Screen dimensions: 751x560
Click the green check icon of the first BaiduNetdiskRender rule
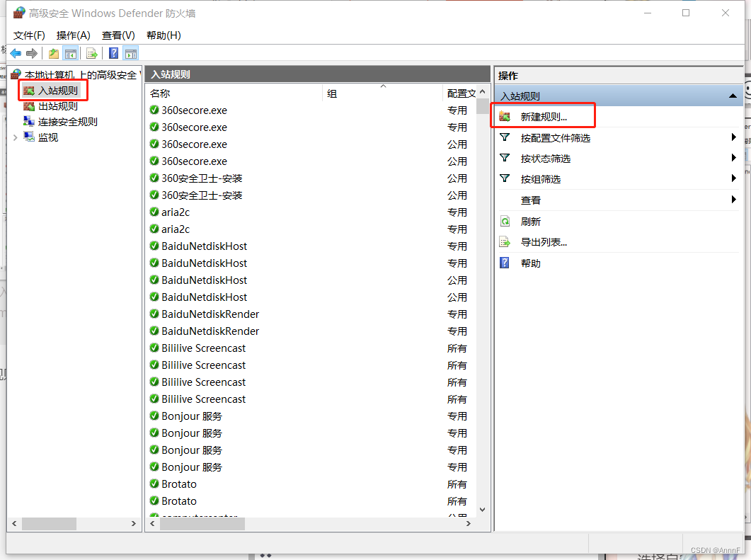click(x=154, y=314)
